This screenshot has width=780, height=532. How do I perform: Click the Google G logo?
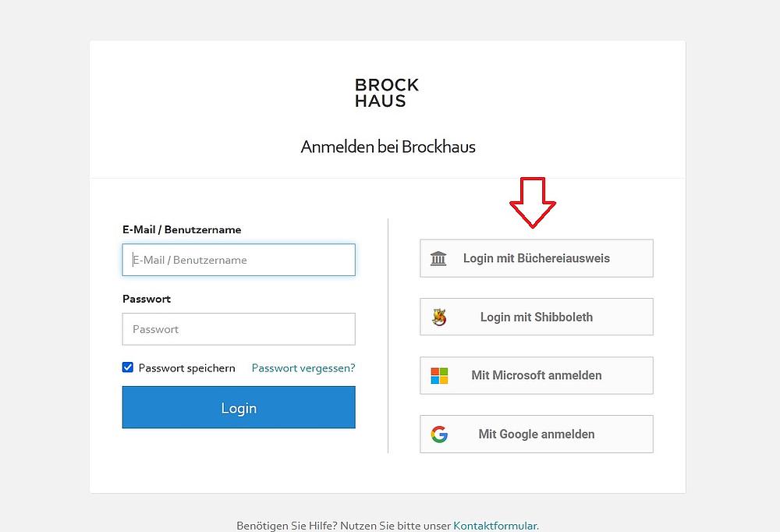pyautogui.click(x=439, y=434)
